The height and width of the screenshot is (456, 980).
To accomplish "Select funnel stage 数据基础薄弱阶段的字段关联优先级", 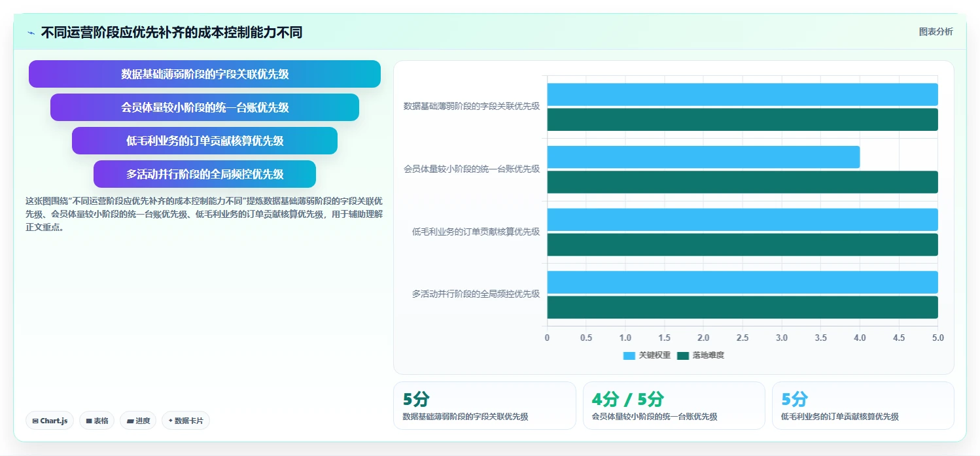I will pyautogui.click(x=205, y=74).
